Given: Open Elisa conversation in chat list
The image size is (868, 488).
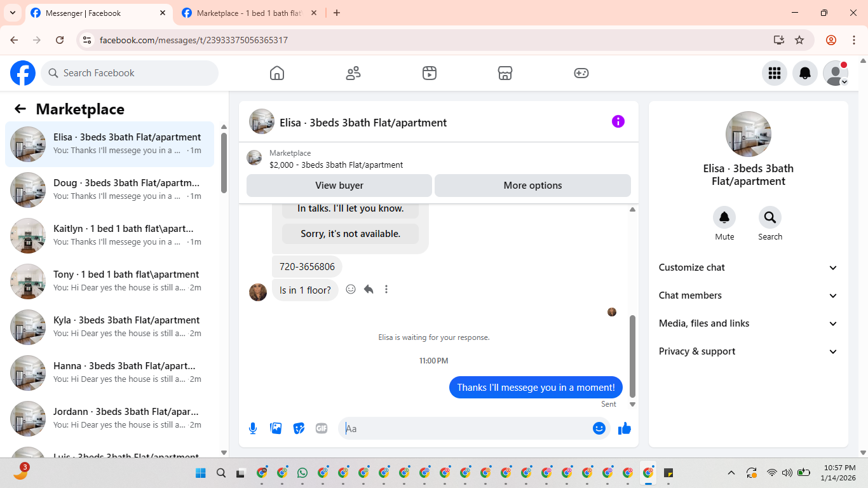Looking at the screenshot, I should point(110,144).
